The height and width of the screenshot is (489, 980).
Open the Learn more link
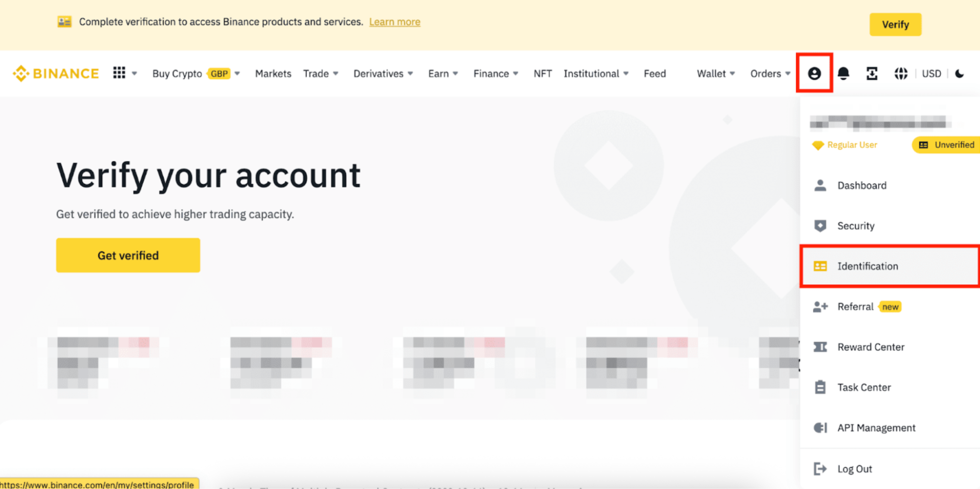394,22
